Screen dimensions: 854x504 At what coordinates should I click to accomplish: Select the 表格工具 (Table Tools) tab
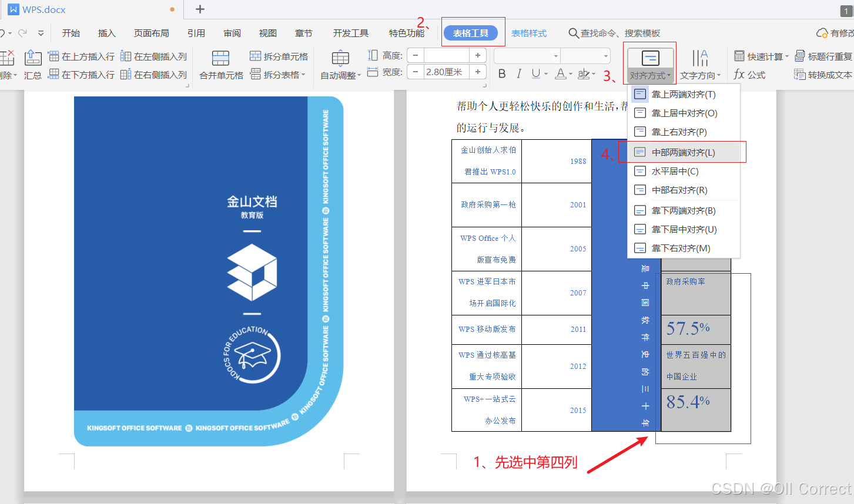pos(471,33)
